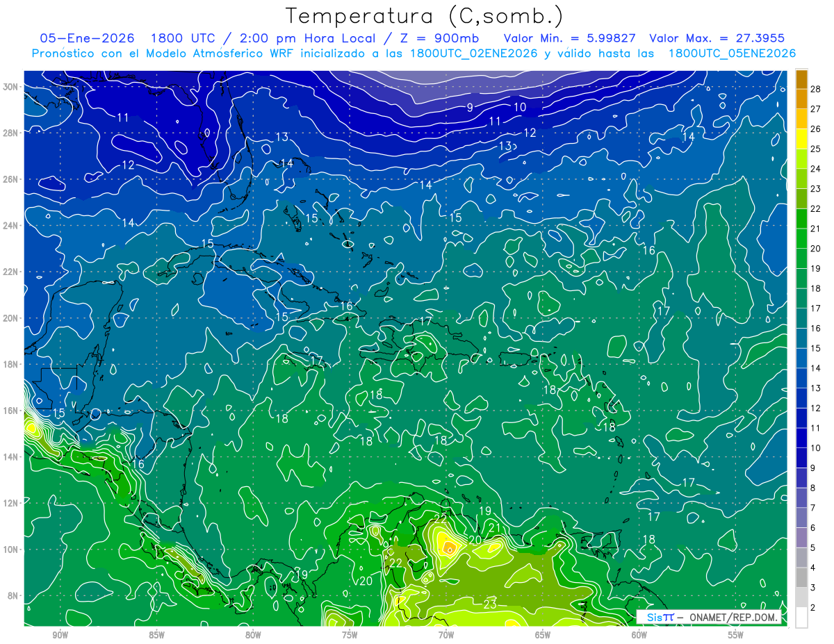The width and height of the screenshot is (834, 644).
Task: Click the 28 label on the color scale
Action: (816, 88)
